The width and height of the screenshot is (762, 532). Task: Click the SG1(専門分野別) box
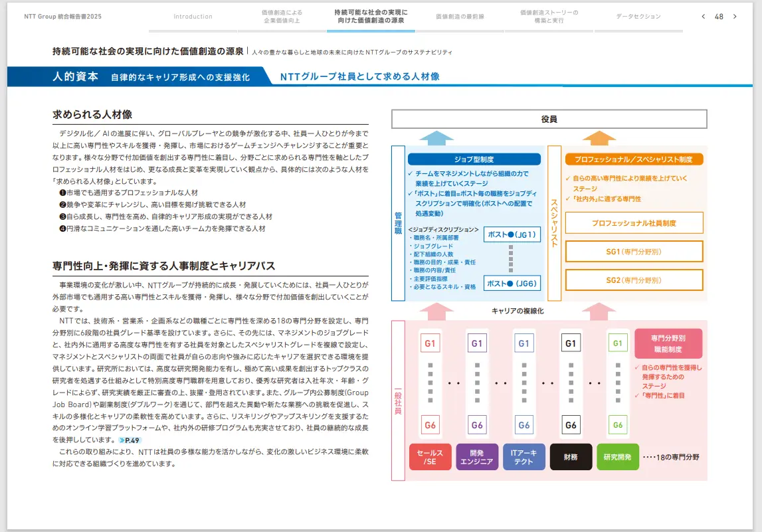(x=634, y=250)
